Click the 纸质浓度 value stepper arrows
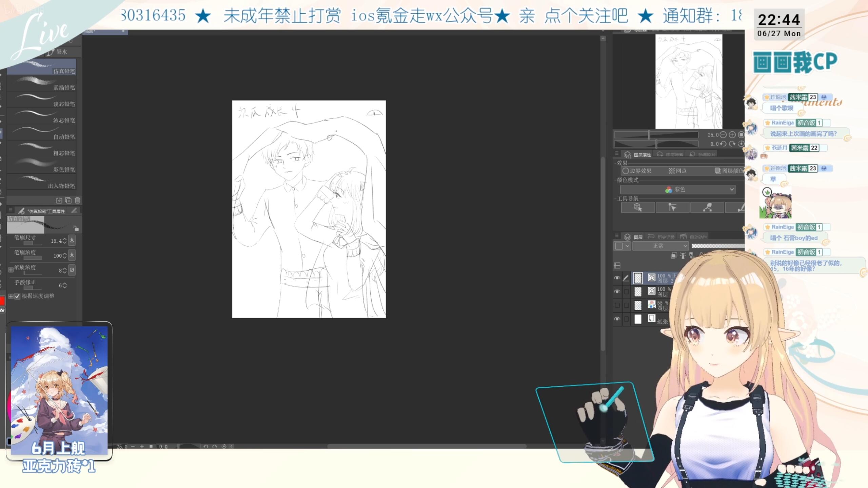This screenshot has height=488, width=868. [x=64, y=270]
